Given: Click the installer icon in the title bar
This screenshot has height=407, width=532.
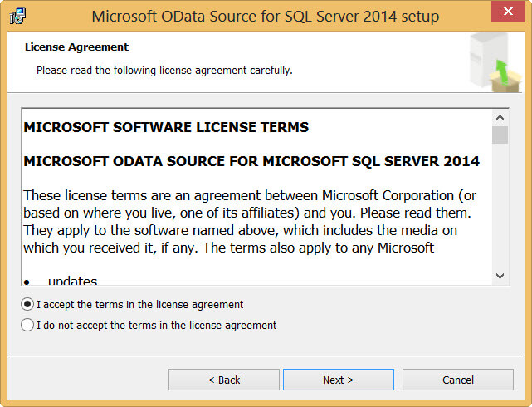Looking at the screenshot, I should pos(17,17).
